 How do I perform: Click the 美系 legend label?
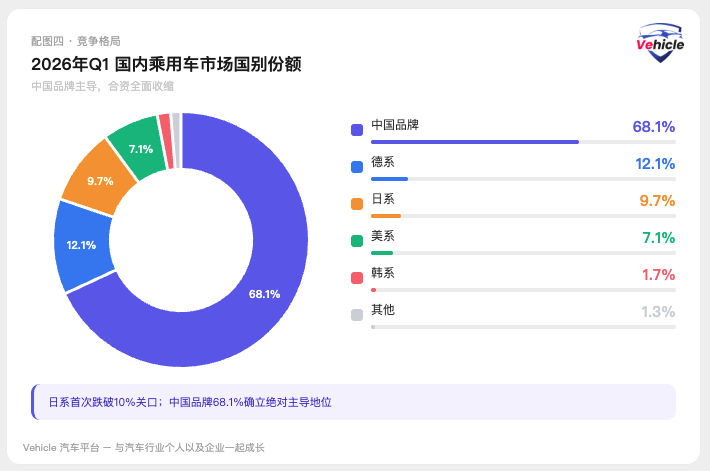tap(383, 236)
